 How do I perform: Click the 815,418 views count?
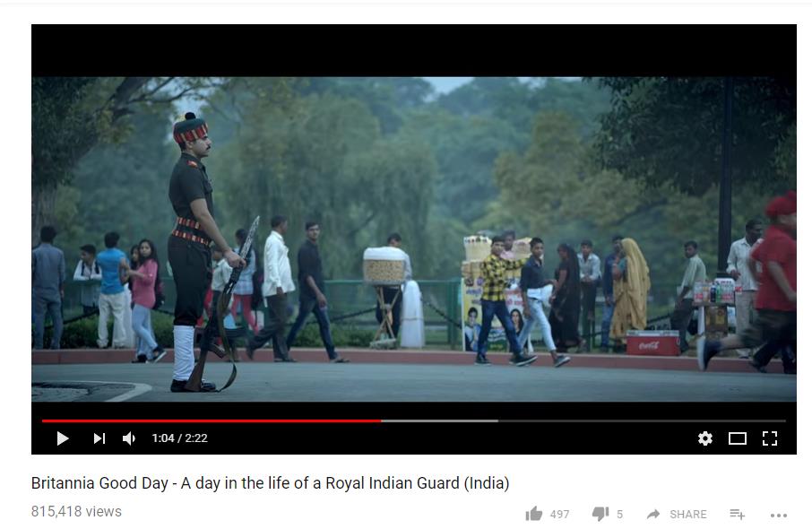[x=76, y=511]
